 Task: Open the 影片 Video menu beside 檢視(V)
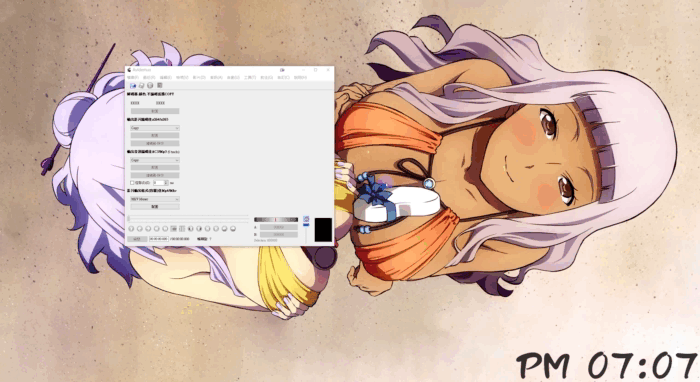(199, 78)
